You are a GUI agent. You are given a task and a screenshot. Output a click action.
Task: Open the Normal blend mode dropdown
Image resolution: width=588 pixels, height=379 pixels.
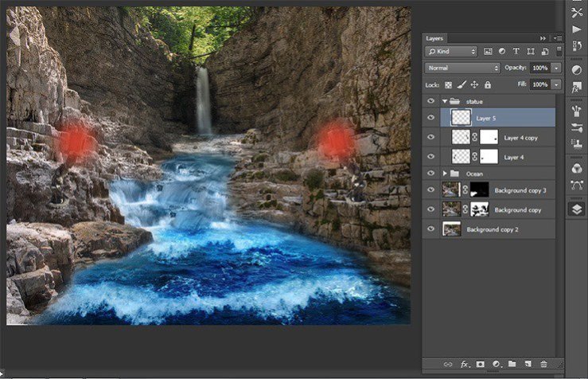tap(462, 68)
